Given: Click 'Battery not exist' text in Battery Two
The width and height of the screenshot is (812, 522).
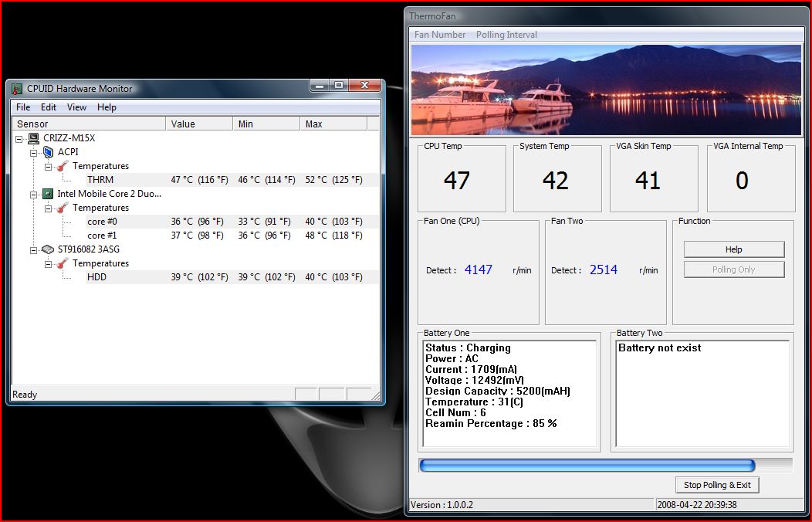Looking at the screenshot, I should [660, 348].
